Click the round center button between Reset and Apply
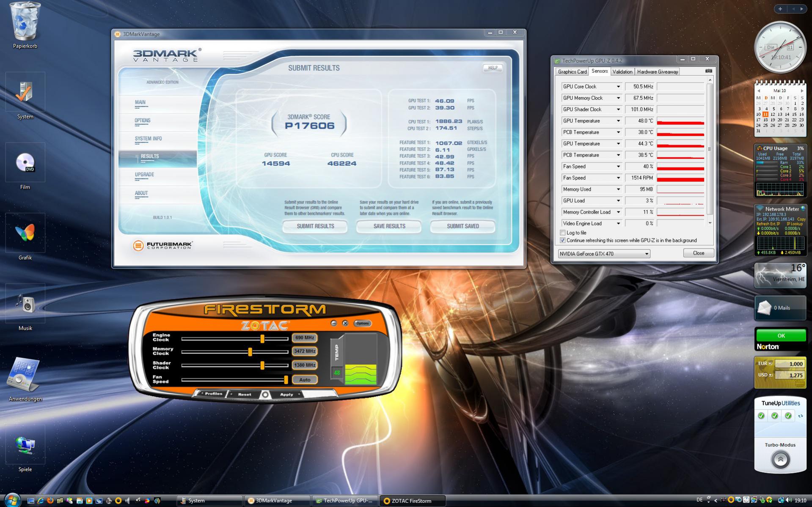The height and width of the screenshot is (507, 812). pyautogui.click(x=265, y=395)
